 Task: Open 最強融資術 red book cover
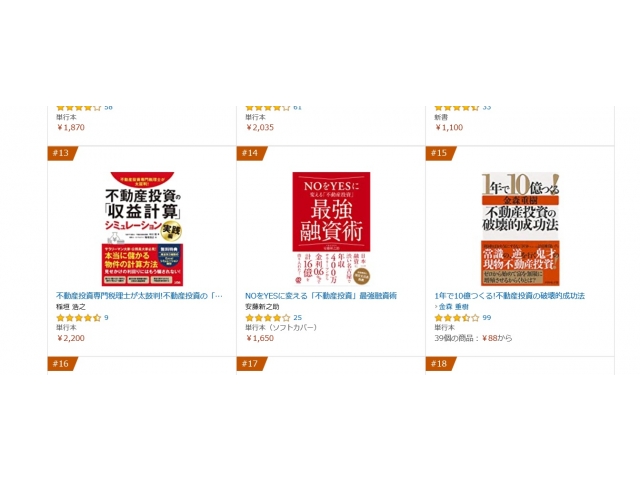click(x=331, y=229)
